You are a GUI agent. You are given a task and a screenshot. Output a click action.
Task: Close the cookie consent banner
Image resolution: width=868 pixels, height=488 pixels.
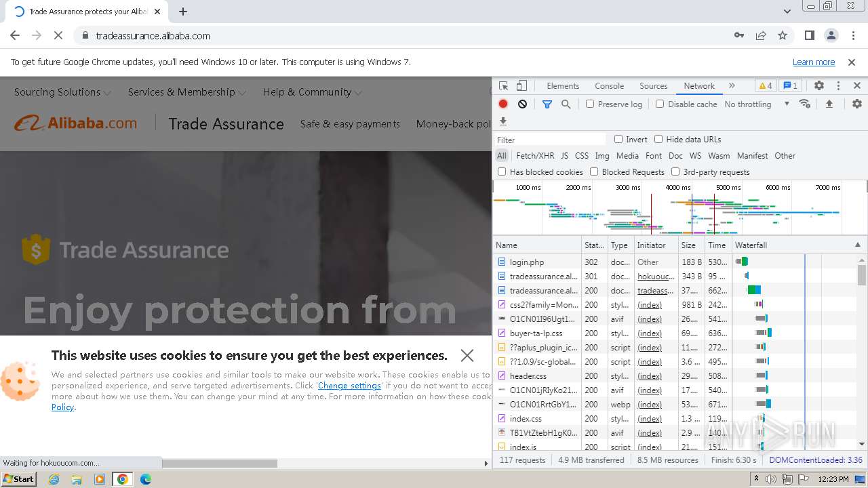[x=467, y=355]
